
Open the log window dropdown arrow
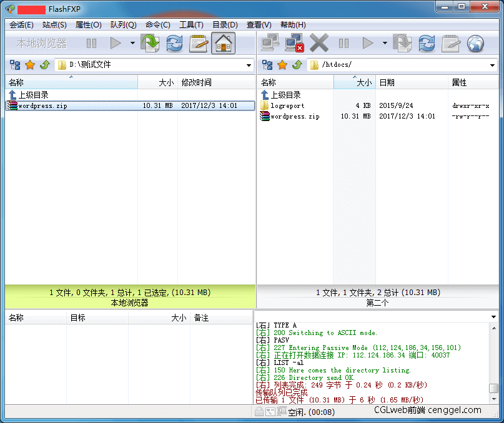click(493, 317)
